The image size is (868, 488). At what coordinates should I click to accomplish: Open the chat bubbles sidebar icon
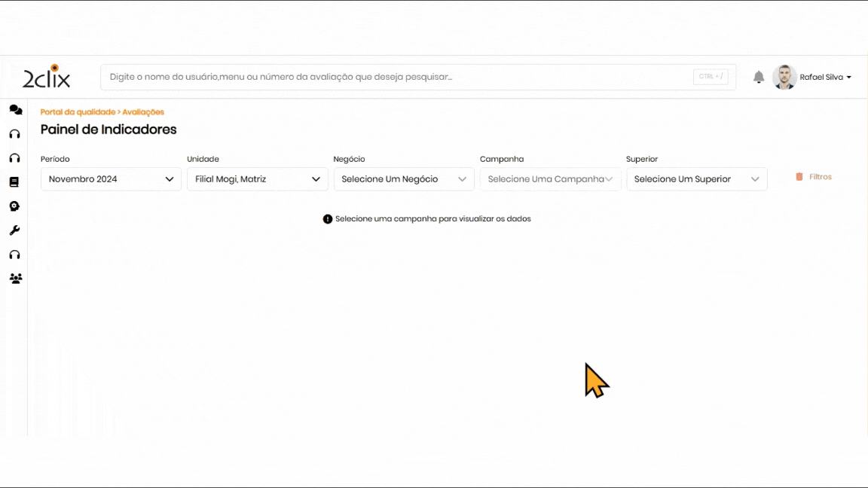(15, 110)
